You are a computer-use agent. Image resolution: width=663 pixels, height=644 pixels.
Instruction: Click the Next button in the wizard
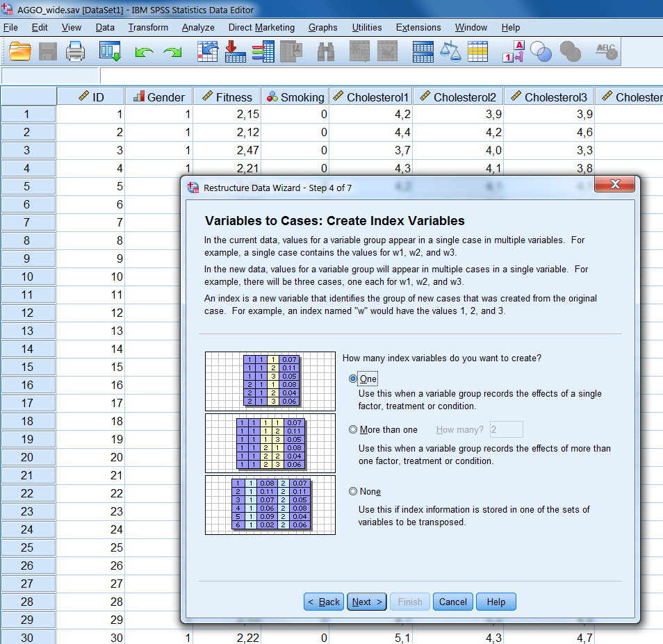pyautogui.click(x=366, y=602)
